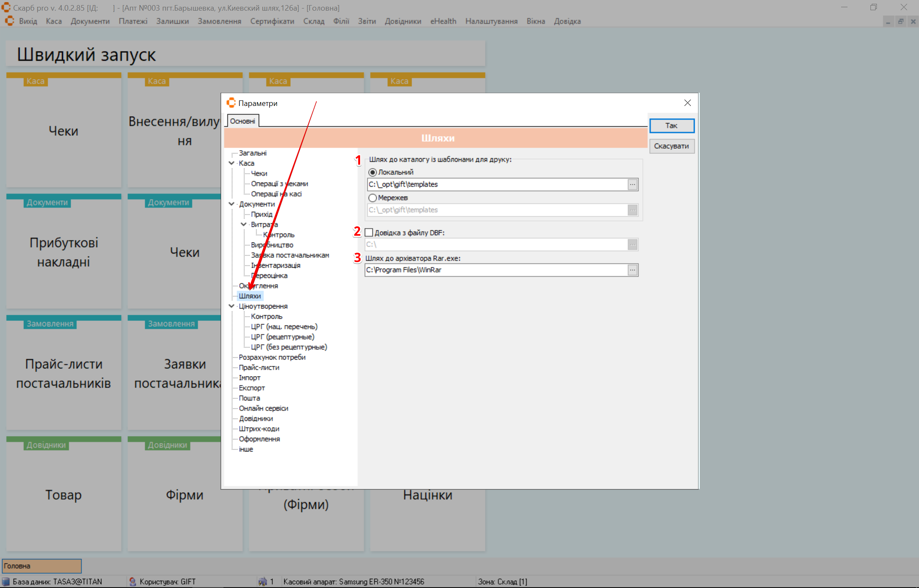Click browse button for WinRar archiver path
The height and width of the screenshot is (588, 919).
coord(633,270)
